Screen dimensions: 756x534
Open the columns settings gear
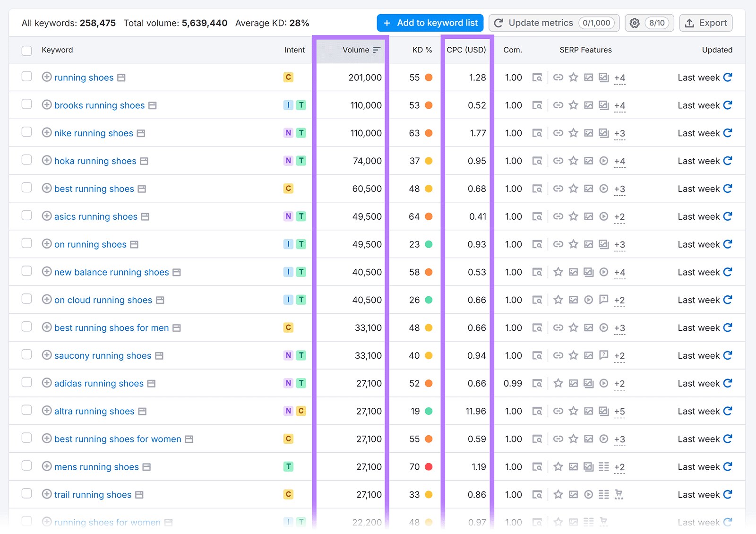[635, 23]
